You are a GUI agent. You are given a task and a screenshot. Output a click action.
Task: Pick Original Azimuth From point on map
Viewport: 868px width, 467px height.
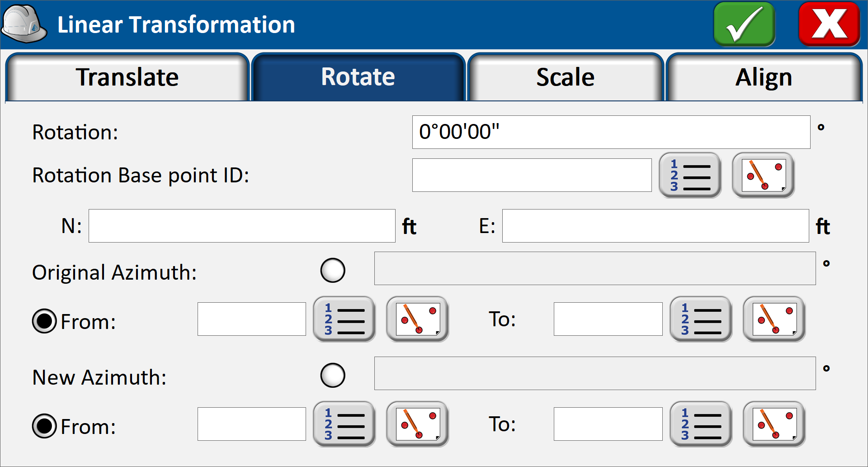417,319
